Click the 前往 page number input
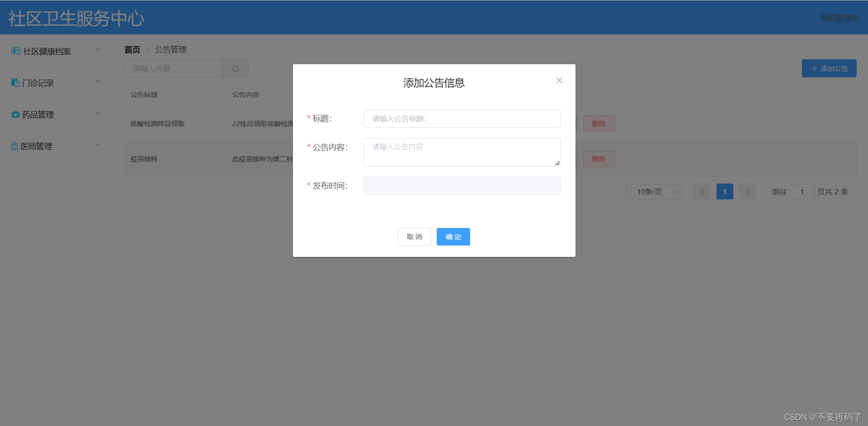Screen dimensions: 868x426 point(802,192)
